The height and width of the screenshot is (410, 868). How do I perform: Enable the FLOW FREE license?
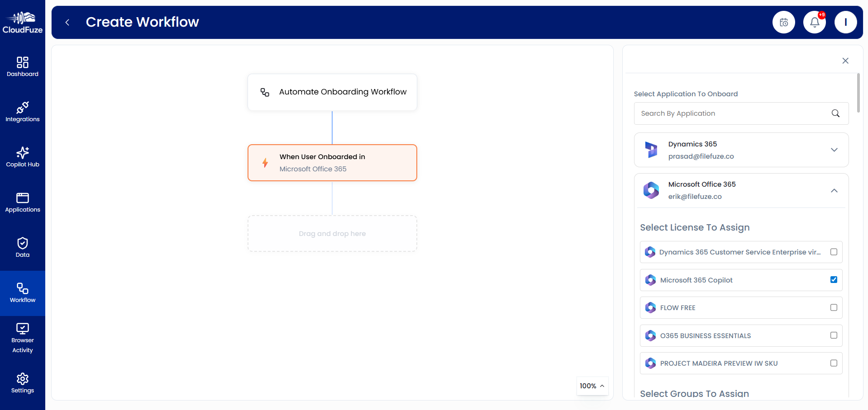click(834, 307)
